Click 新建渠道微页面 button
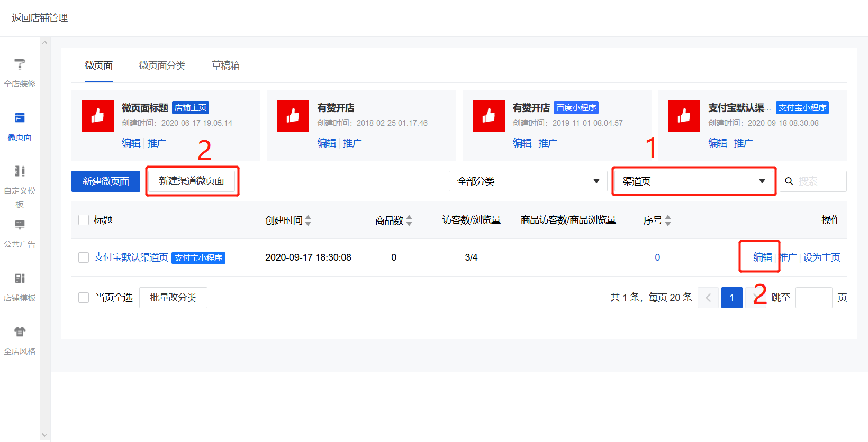The image size is (868, 442). coord(192,181)
